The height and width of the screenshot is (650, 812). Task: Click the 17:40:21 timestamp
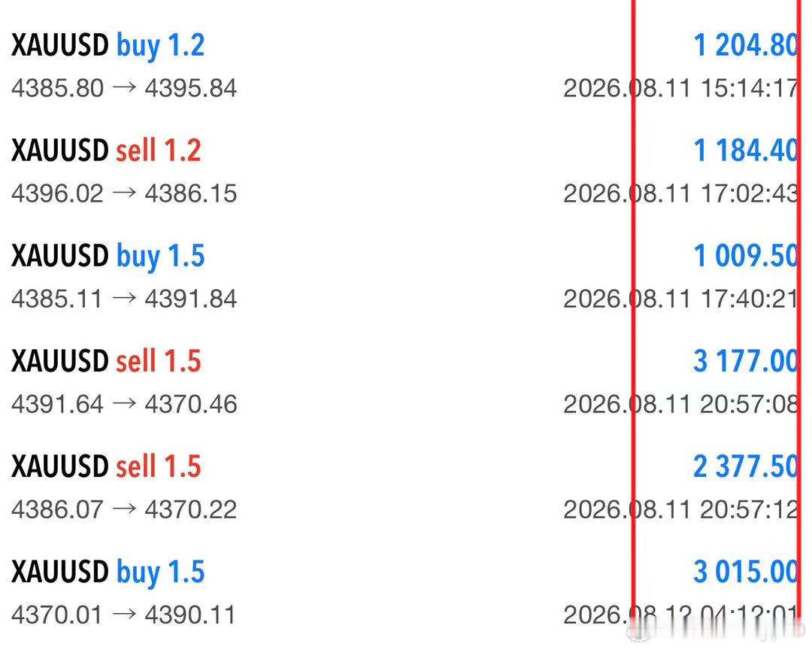750,299
